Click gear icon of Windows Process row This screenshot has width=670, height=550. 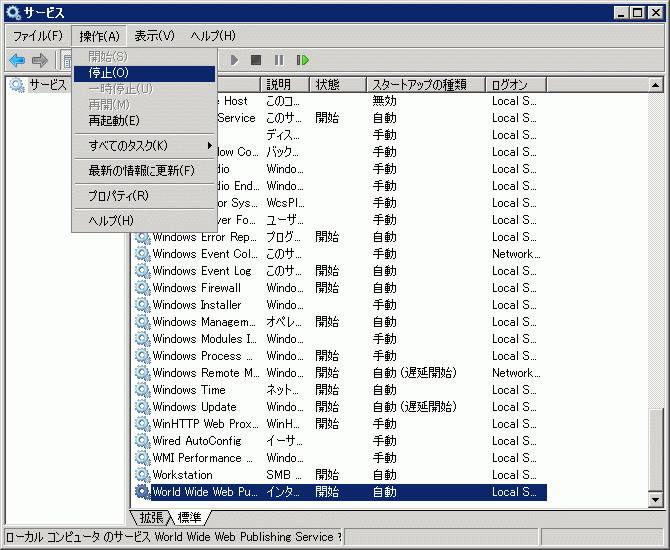pos(142,356)
